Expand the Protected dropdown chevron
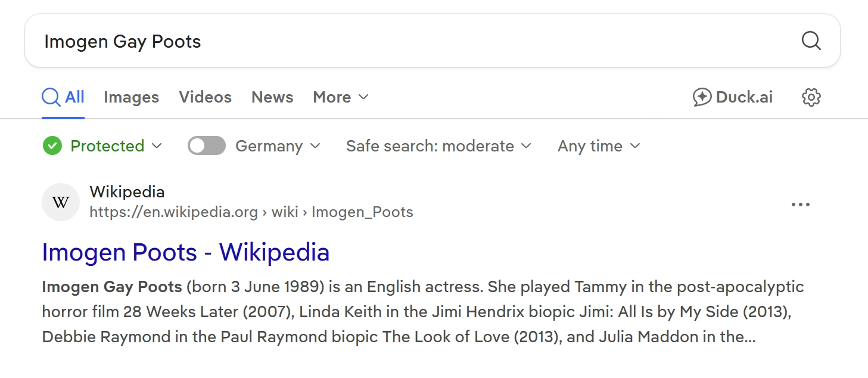 pos(157,146)
